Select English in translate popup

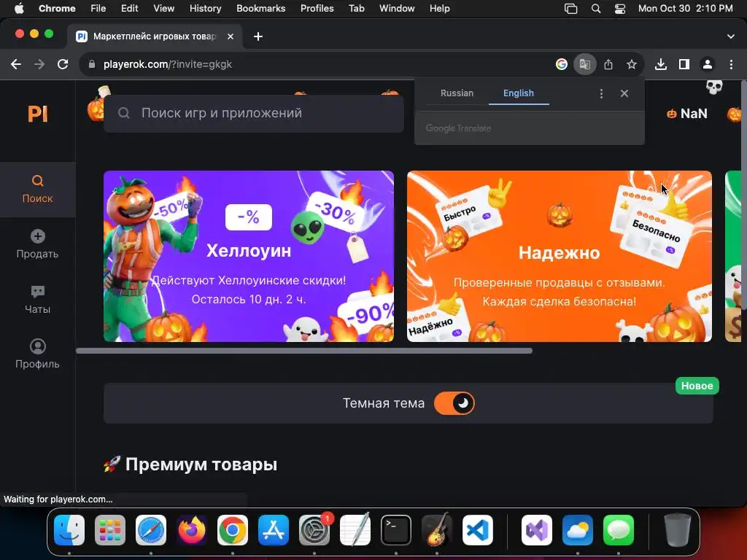(519, 93)
